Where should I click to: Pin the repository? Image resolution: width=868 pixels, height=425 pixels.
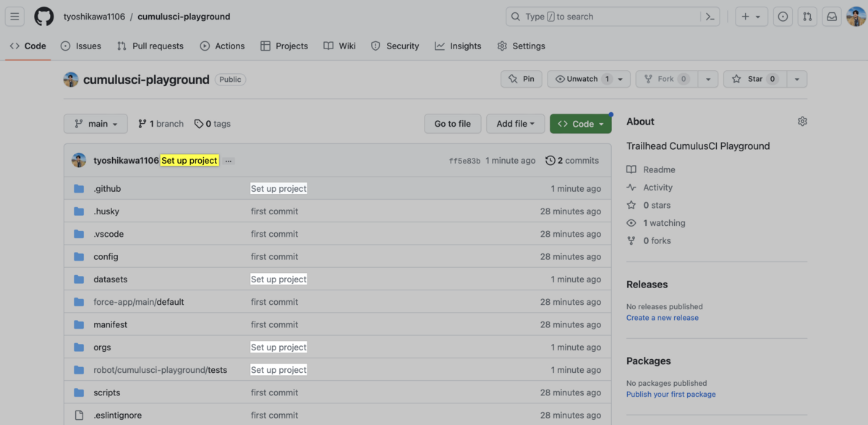[521, 79]
